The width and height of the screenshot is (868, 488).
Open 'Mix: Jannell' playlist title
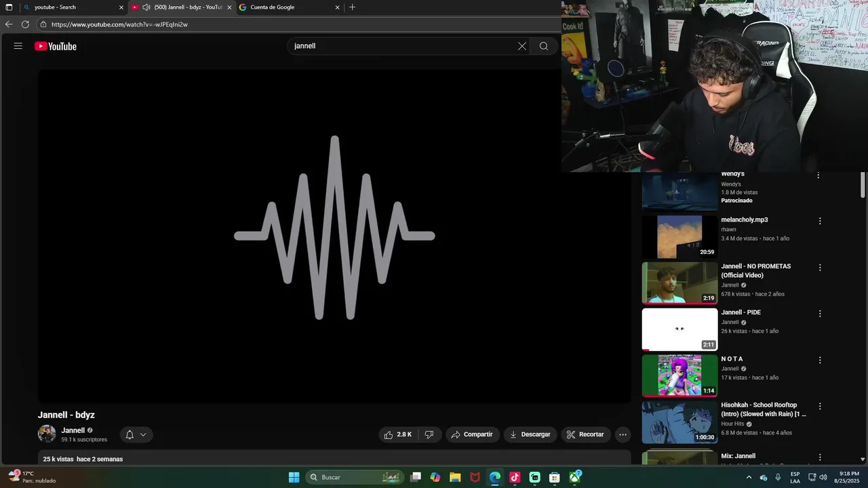click(738, 456)
